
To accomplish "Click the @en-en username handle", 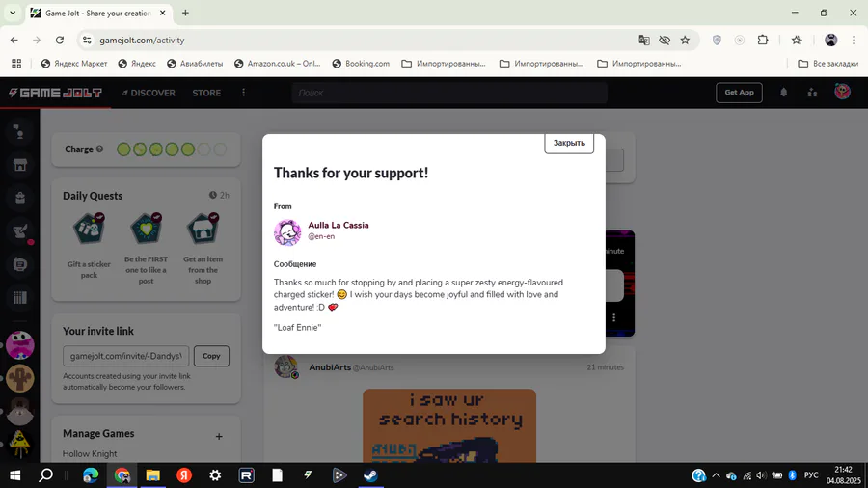I will point(321,236).
